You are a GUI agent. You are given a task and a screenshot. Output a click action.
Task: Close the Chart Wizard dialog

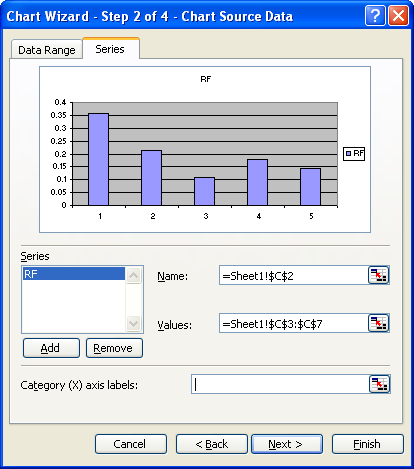[x=398, y=15]
